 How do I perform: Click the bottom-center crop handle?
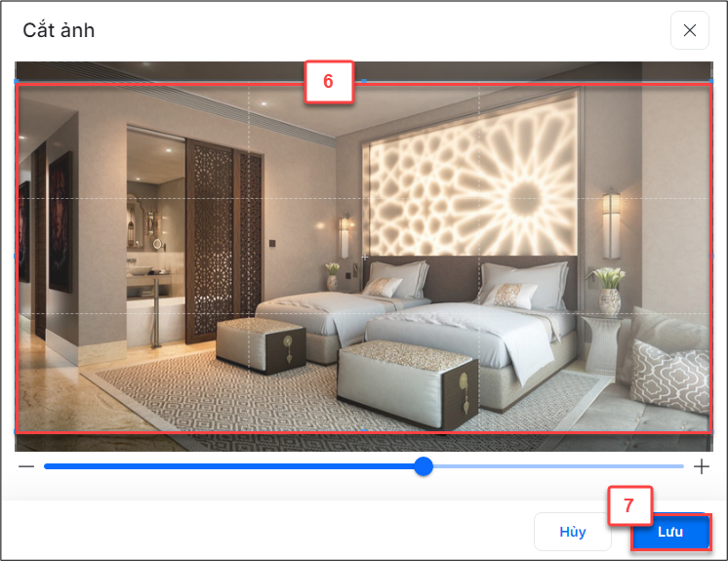point(364,430)
